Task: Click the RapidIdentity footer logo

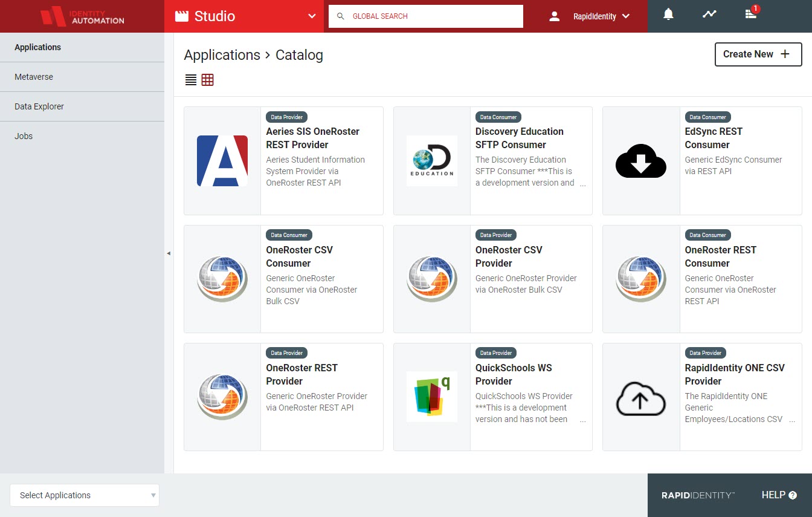Action: coord(698,495)
